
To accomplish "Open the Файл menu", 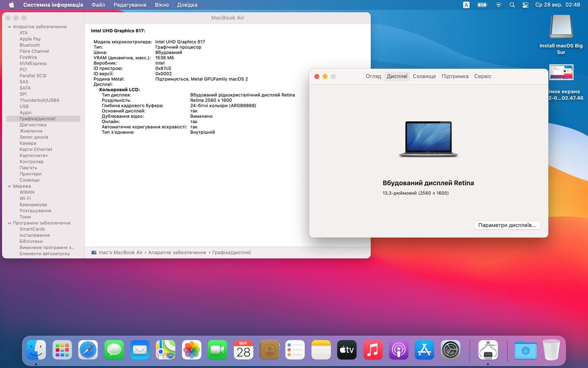I will click(98, 5).
